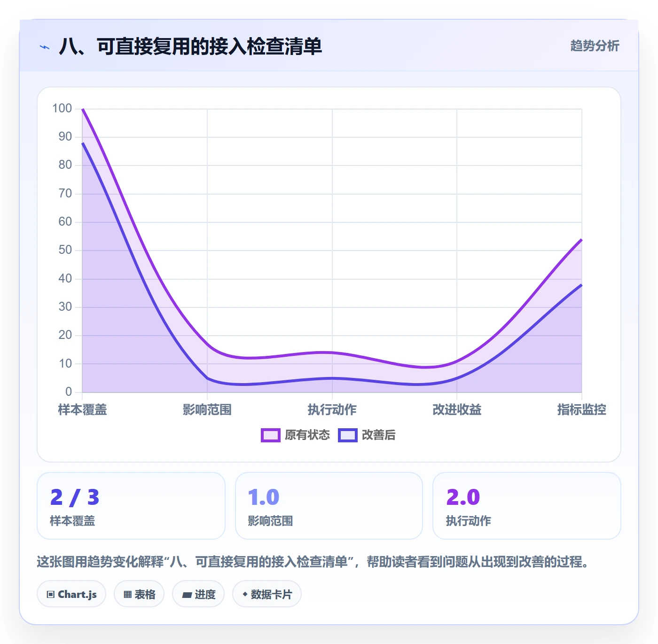This screenshot has height=644, width=658.
Task: Click the 改进收益 x-axis label
Action: 457,410
